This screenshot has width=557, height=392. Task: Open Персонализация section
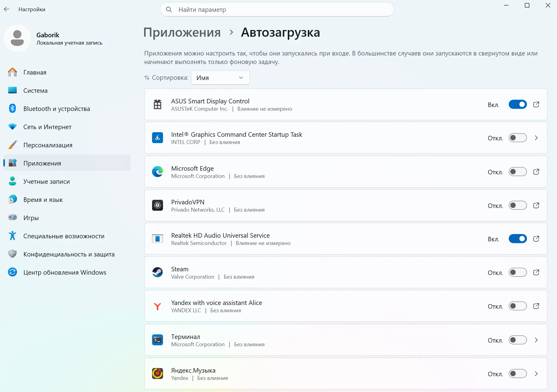(67, 145)
